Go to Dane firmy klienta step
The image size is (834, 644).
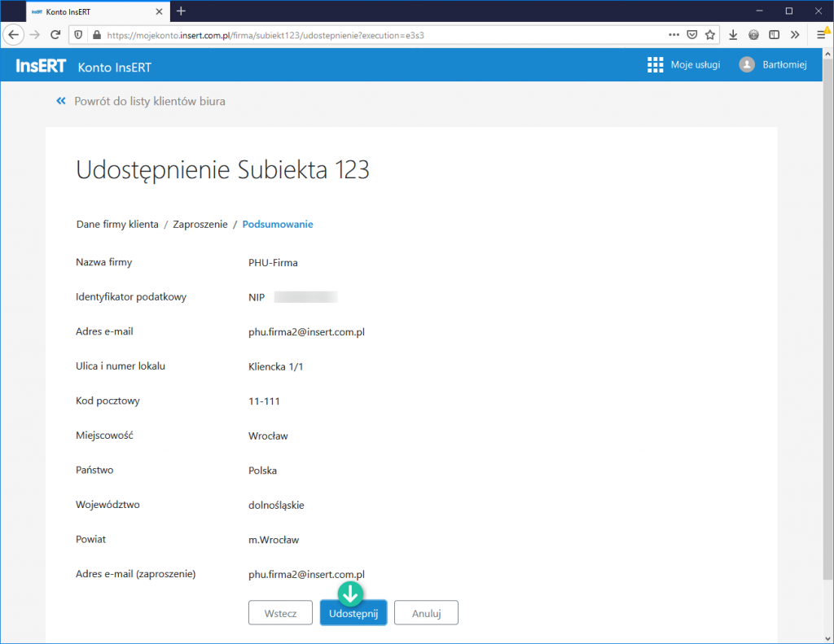[x=117, y=225]
